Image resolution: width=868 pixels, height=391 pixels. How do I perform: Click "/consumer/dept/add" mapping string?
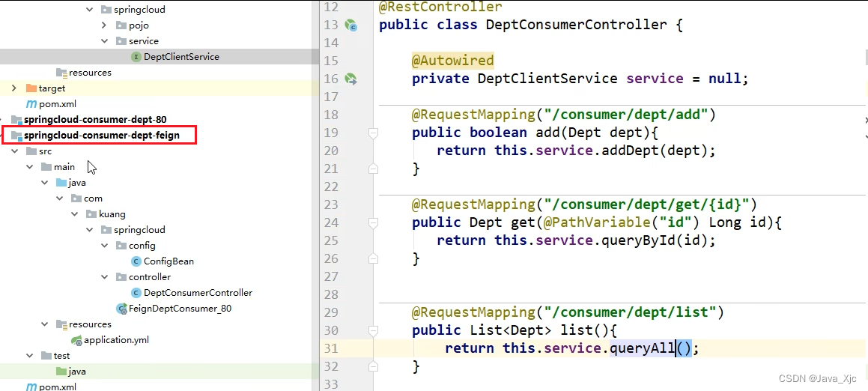click(x=627, y=115)
